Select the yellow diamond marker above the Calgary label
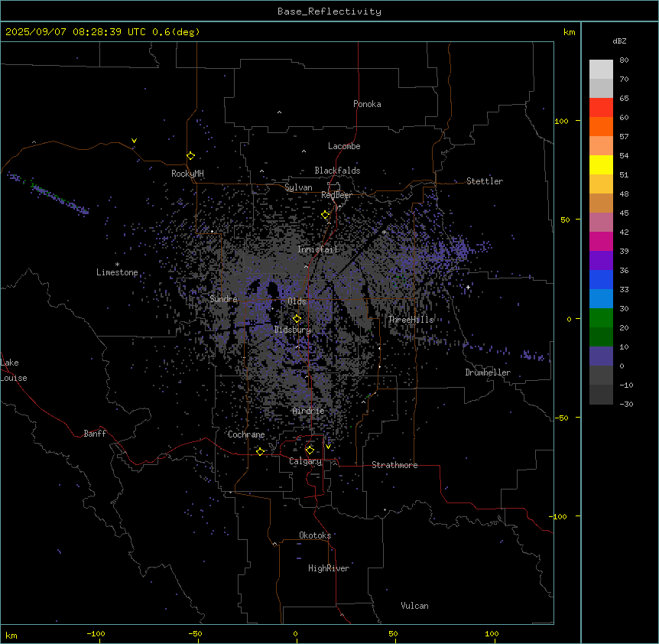Image resolution: width=659 pixels, height=644 pixels. pyautogui.click(x=310, y=450)
